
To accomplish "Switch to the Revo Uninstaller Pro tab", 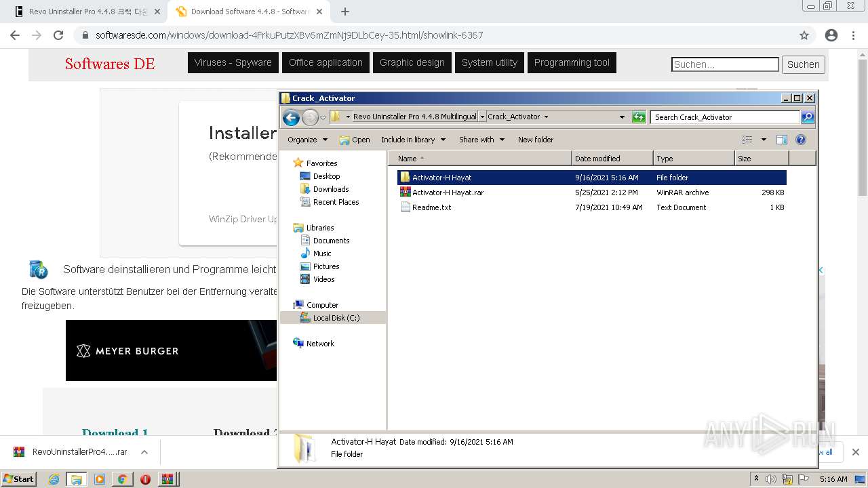I will (87, 12).
